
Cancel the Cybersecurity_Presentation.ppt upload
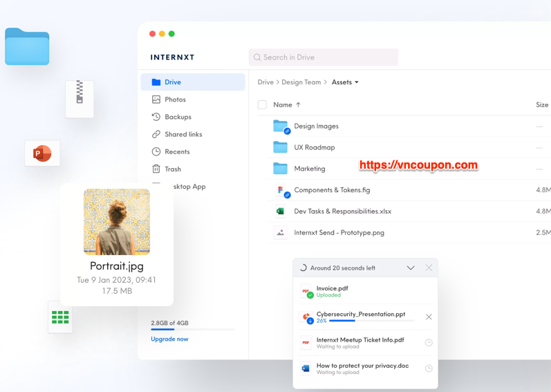429,317
